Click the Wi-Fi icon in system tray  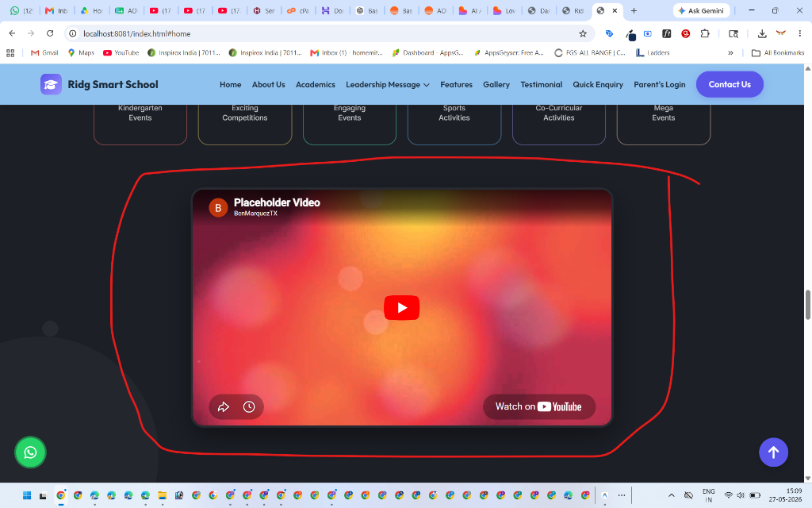pyautogui.click(x=728, y=495)
